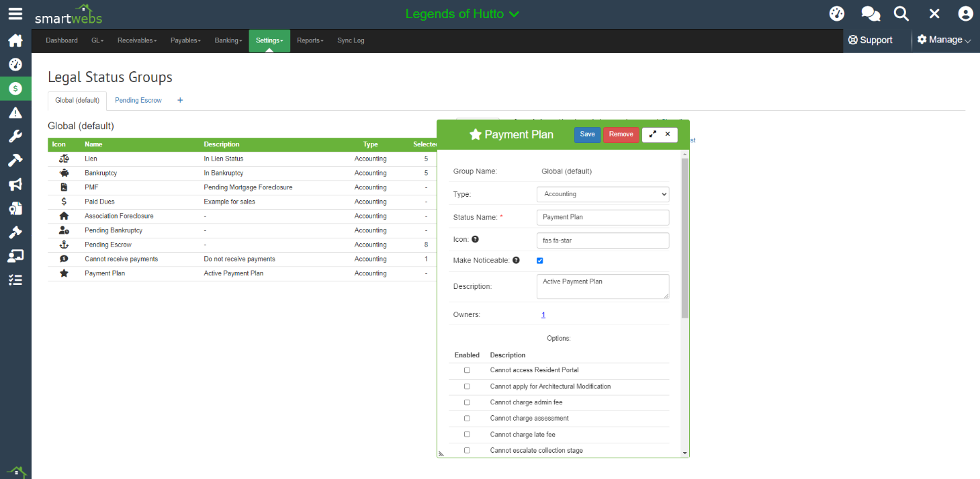980x479 pixels.
Task: Open the Support link
Action: [x=871, y=40]
